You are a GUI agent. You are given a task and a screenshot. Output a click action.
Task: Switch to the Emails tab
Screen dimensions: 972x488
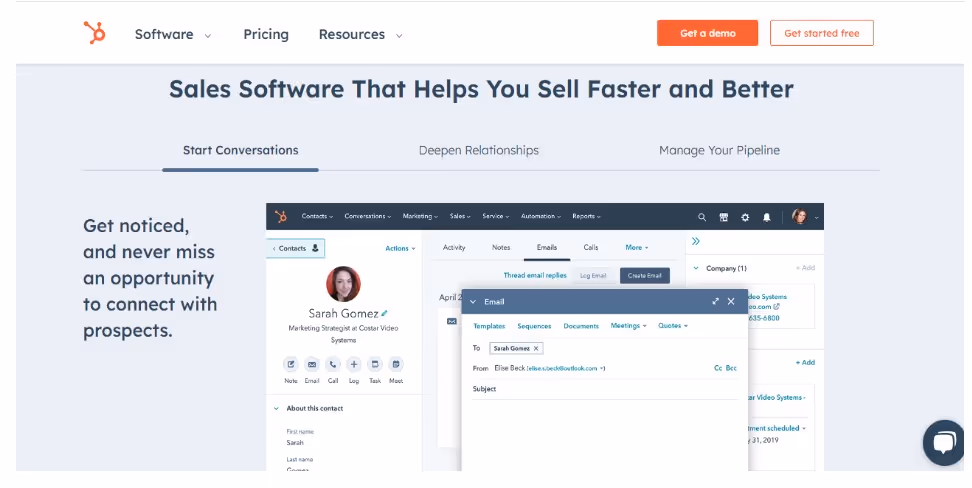click(547, 247)
